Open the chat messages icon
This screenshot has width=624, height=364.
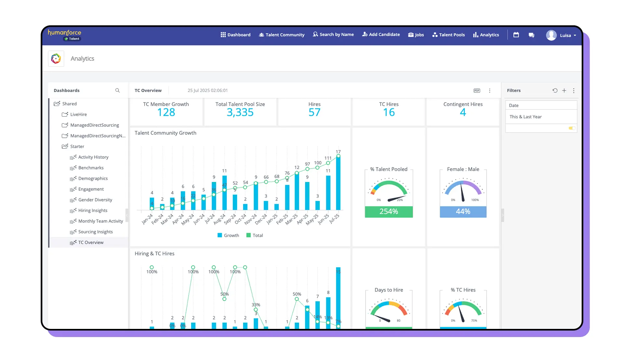coord(531,35)
